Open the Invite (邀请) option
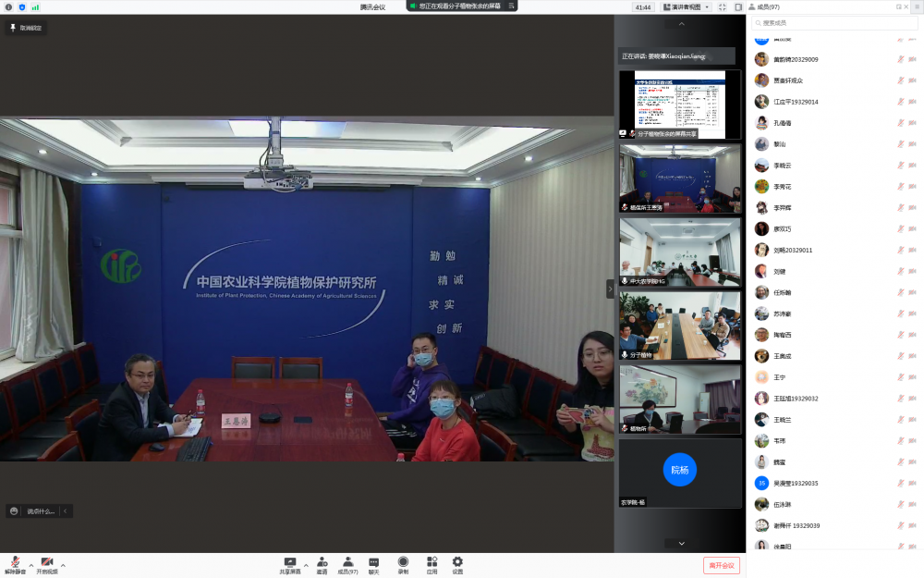Viewport: 924px width, 578px height. pos(322,561)
